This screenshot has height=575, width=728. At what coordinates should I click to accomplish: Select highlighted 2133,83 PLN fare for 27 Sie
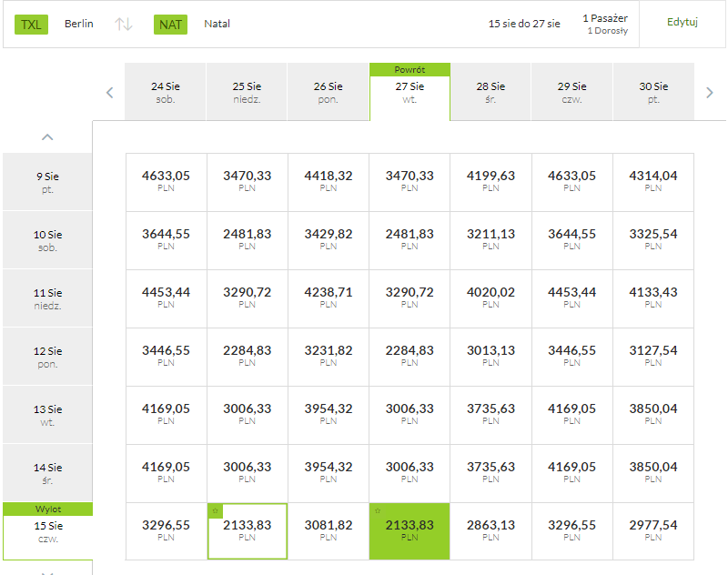coord(409,531)
